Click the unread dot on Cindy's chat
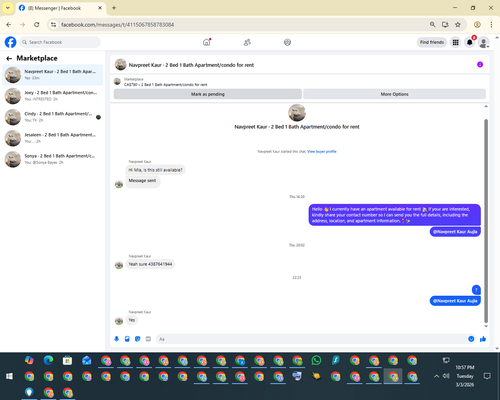The image size is (500, 400). [98, 117]
